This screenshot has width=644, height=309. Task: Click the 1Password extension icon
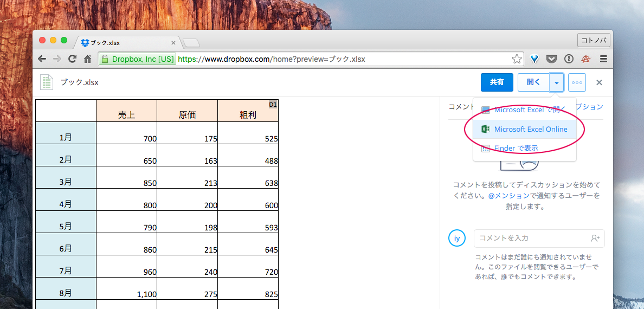(x=569, y=59)
